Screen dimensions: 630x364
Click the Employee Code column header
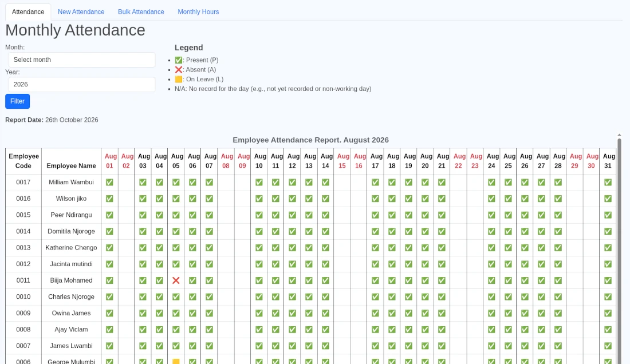tap(23, 161)
